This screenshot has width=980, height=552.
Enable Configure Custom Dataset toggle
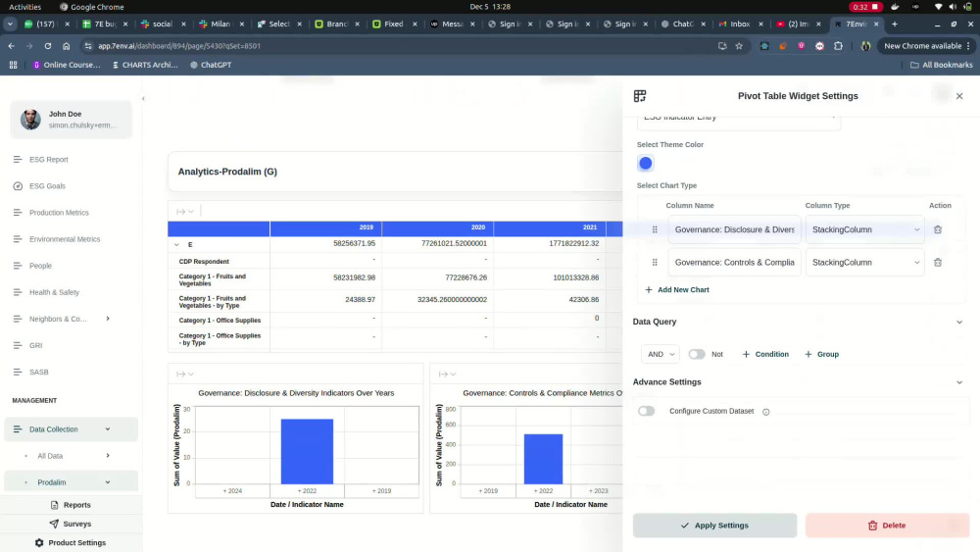[x=646, y=412]
